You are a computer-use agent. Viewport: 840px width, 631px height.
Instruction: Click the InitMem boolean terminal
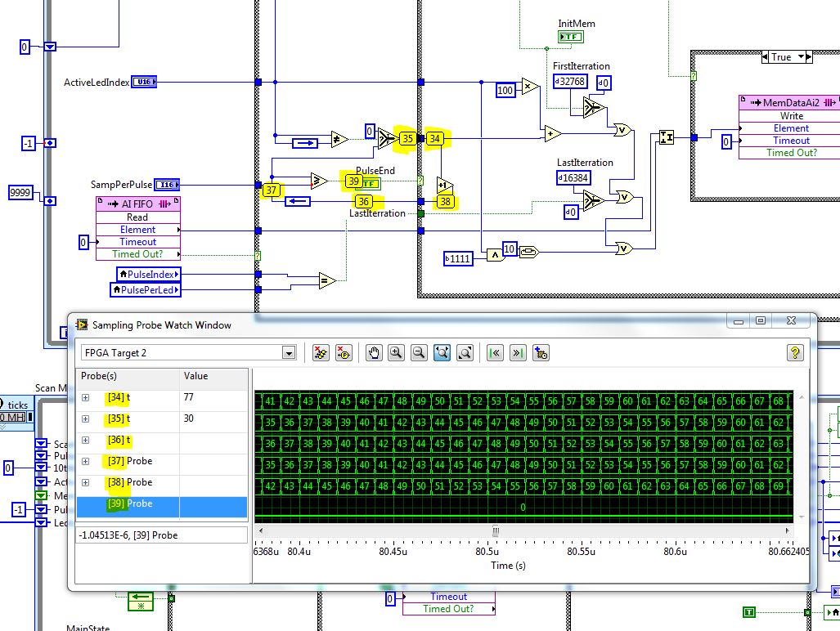coord(571,37)
